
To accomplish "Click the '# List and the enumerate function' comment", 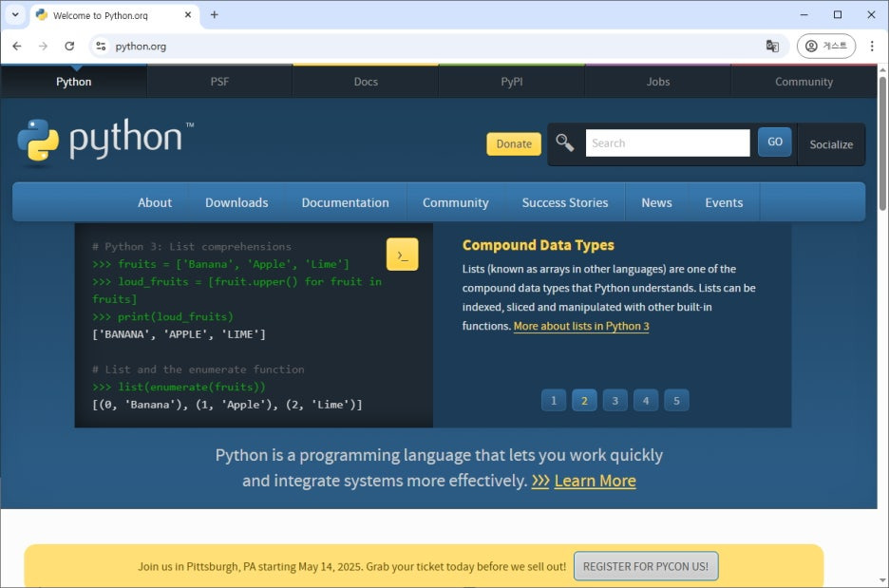I will [198, 370].
